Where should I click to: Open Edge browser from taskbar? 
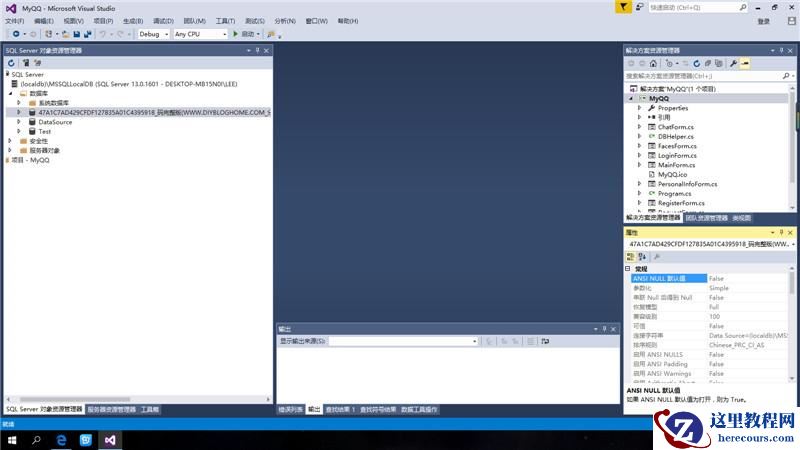[61, 440]
